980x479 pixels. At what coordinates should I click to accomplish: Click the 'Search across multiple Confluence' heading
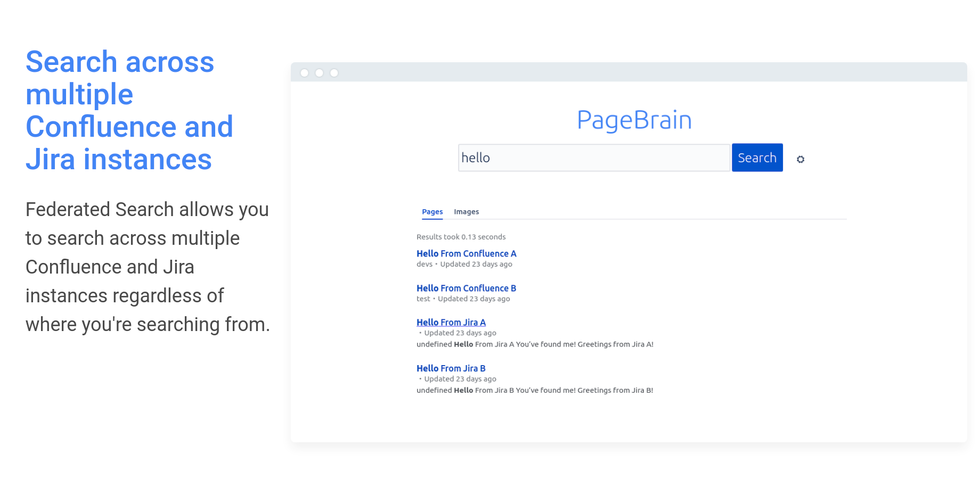pyautogui.click(x=129, y=110)
